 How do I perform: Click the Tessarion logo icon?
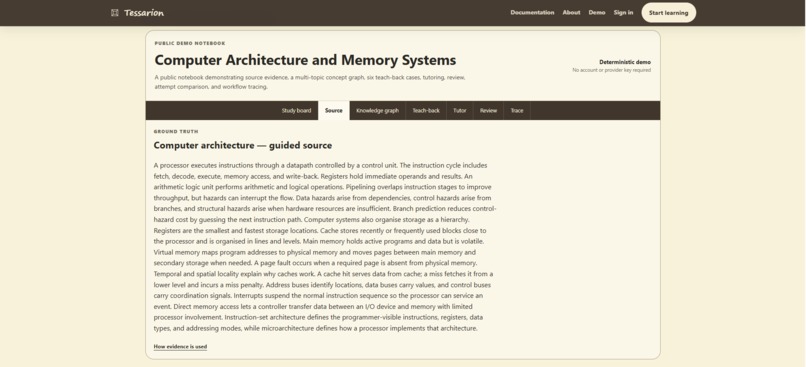tap(115, 13)
